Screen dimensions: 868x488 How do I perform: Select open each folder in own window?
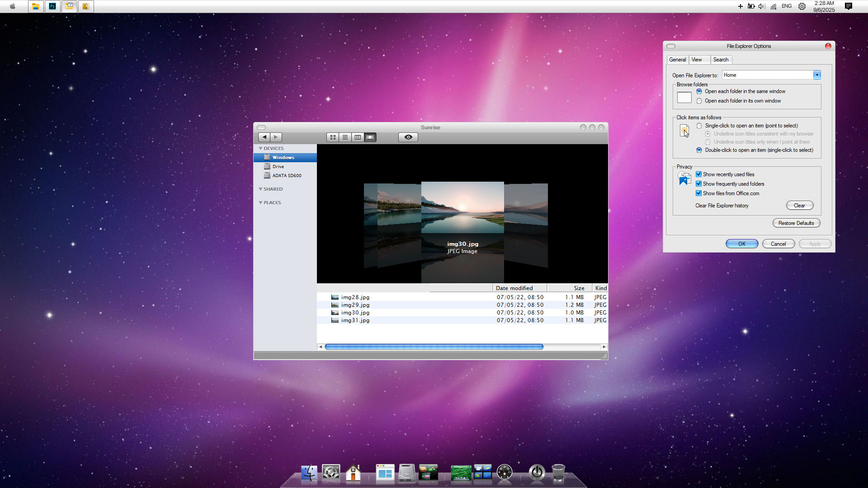pyautogui.click(x=699, y=101)
